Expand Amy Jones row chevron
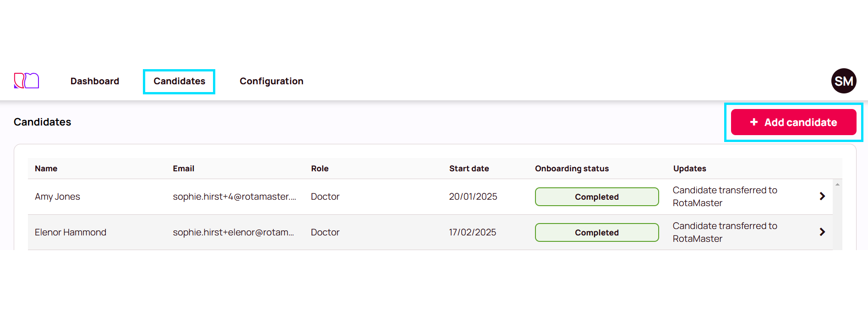Screen dimensions: 868x311 click(822, 196)
